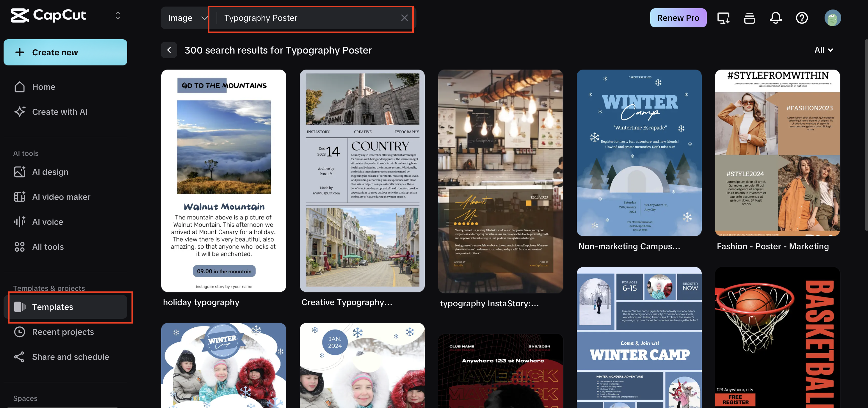Screen dimensions: 868x408
Task: Click the desktop app download icon
Action: (x=723, y=18)
